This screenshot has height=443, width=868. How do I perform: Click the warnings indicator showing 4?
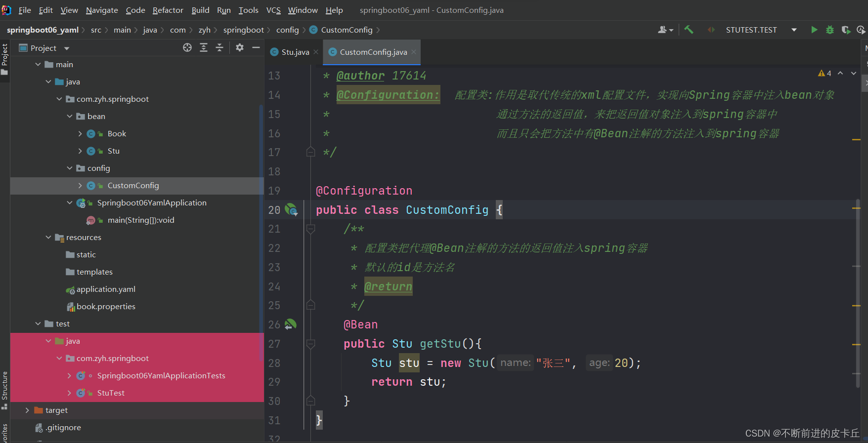[x=825, y=73]
